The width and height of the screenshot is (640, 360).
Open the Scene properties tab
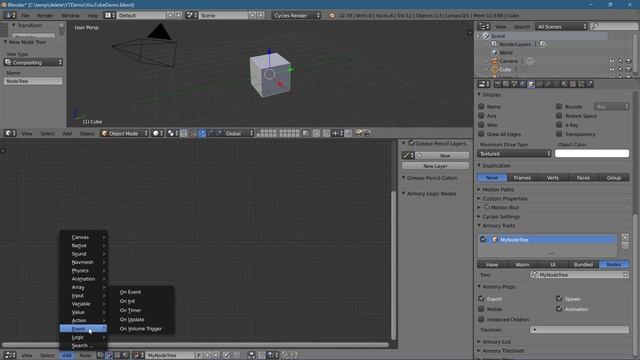click(x=514, y=84)
